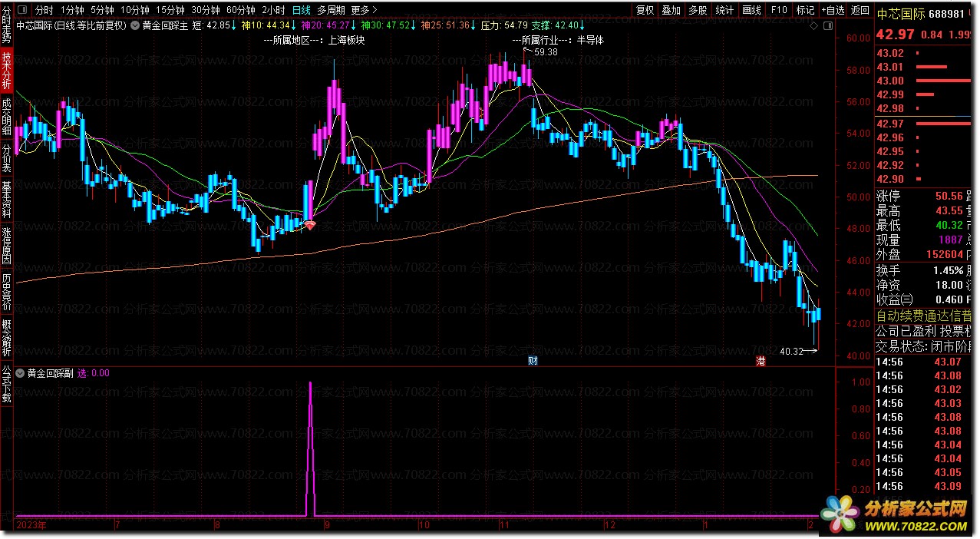Screen dimensions: 980x539
Task: Click the 叠加 overlay button
Action: tap(671, 10)
